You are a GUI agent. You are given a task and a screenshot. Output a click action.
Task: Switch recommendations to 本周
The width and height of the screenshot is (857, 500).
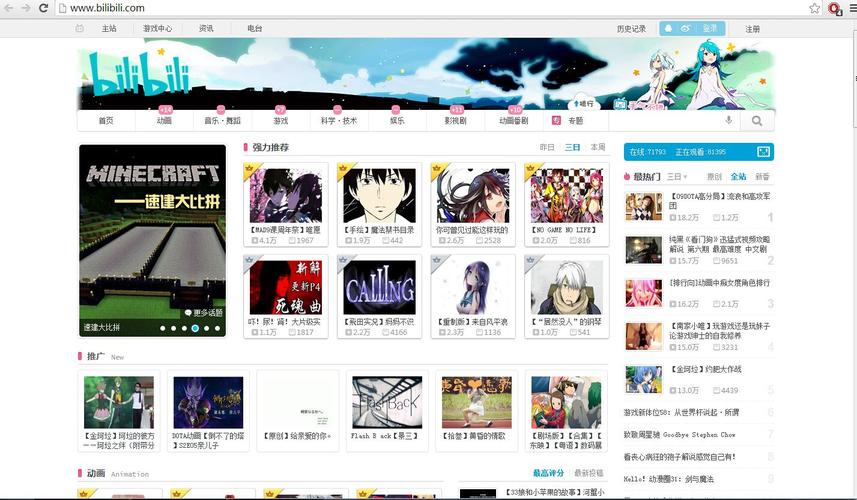pos(598,147)
